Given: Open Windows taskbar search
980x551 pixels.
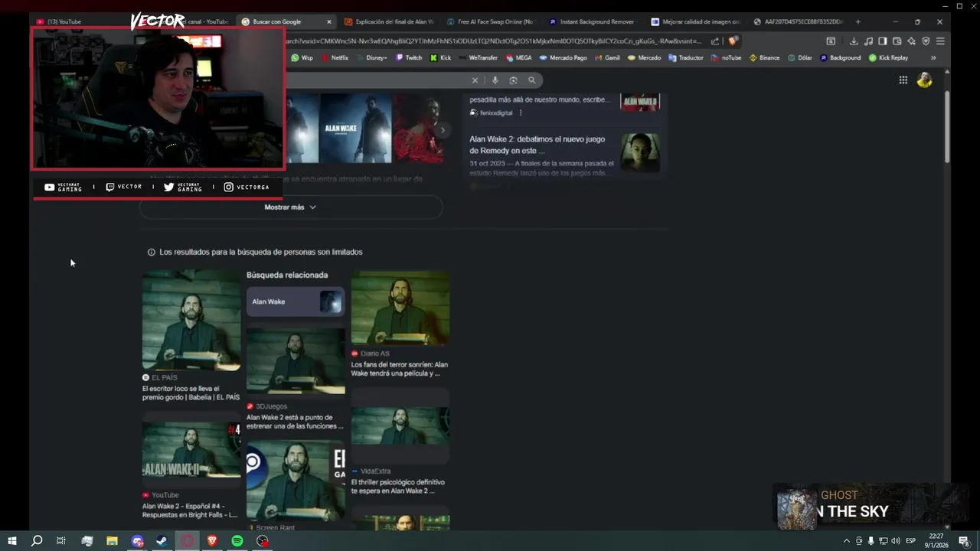Looking at the screenshot, I should pos(36,541).
